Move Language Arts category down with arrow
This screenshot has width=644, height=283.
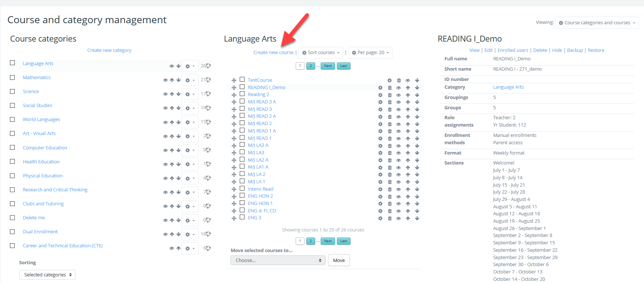coord(179,66)
